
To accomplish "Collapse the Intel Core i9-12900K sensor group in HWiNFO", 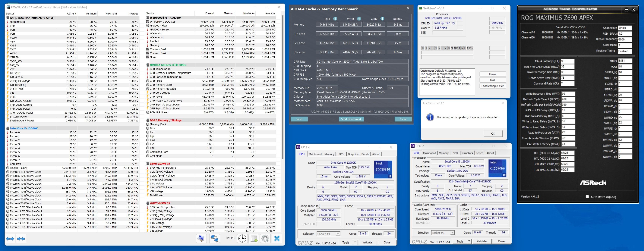I will [8, 128].
